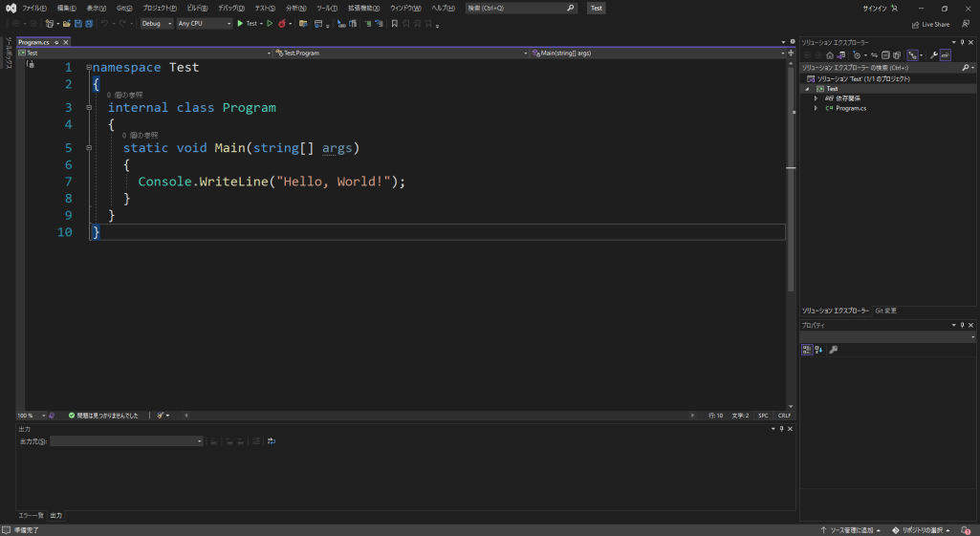Click the Find in Files toolbar icon

coord(303,24)
